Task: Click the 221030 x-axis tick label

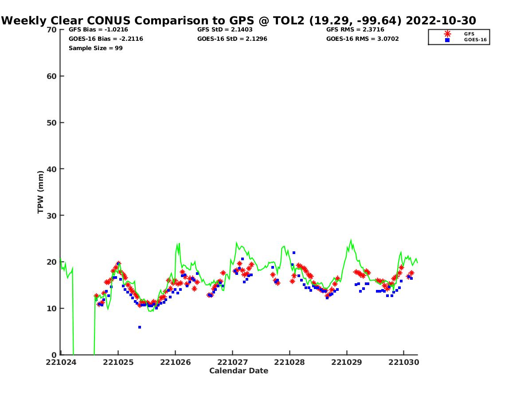Action: tap(404, 362)
